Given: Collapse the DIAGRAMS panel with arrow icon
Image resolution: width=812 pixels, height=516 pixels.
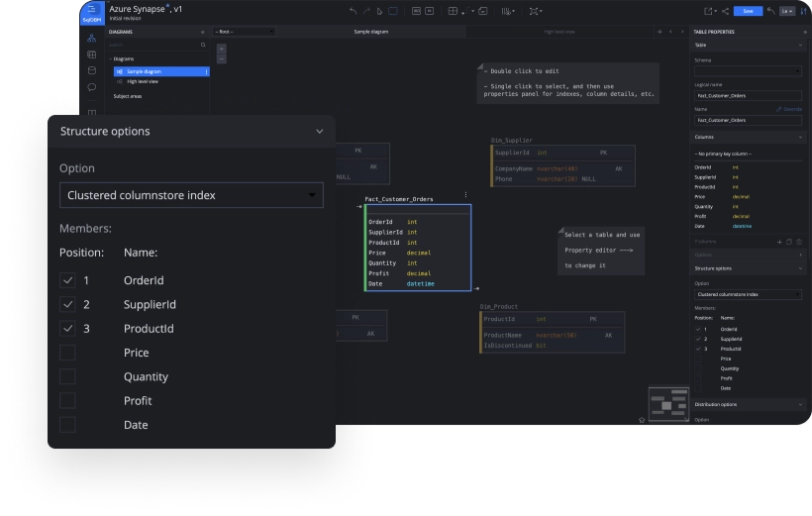Looking at the screenshot, I should (202, 32).
